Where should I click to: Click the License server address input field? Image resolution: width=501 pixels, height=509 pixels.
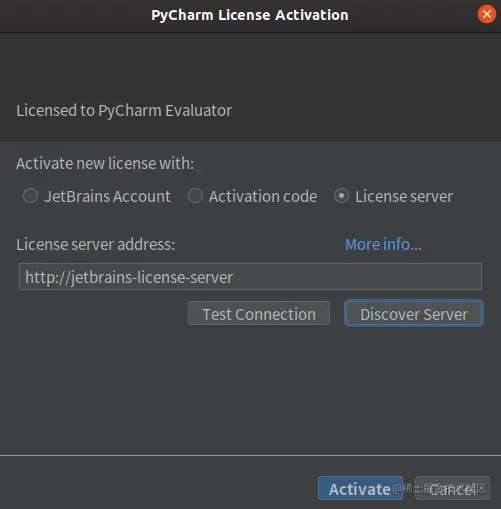250,277
